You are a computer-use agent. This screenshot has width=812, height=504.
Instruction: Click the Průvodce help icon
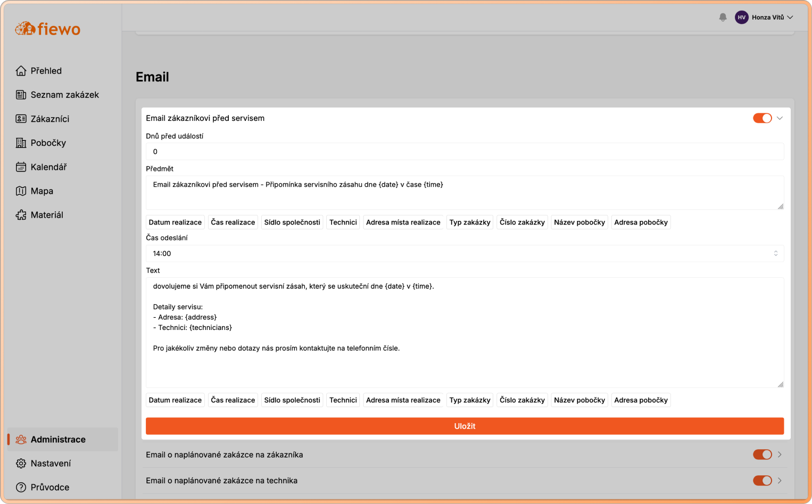click(x=21, y=488)
